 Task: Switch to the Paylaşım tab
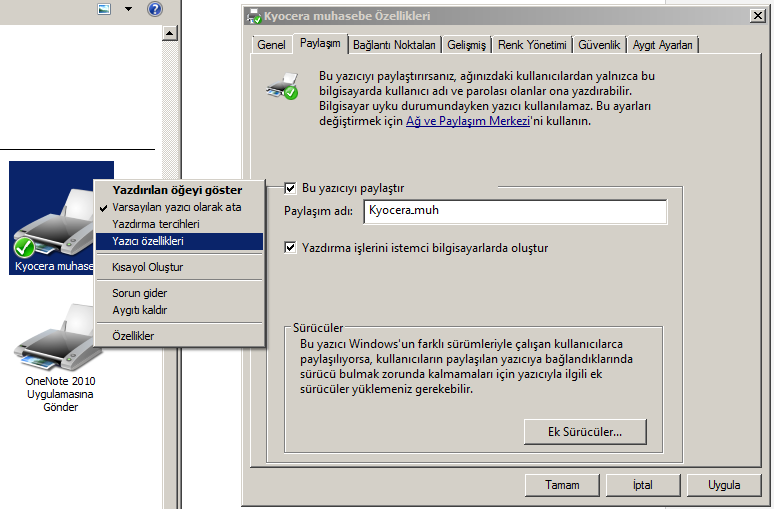[x=320, y=43]
